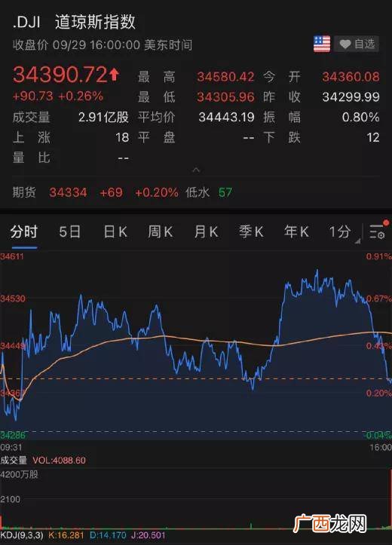This screenshot has width=392, height=545.
Task: Tap the 34286 bottom axis label
Action: pyautogui.click(x=13, y=435)
